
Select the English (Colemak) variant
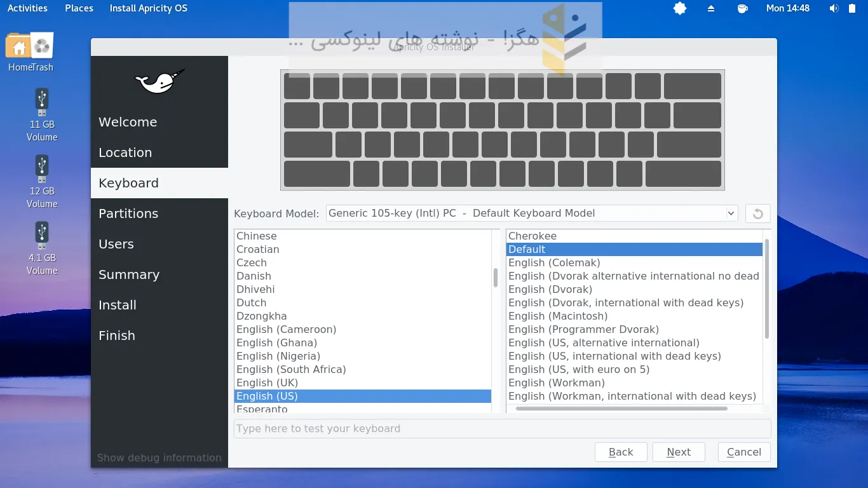634,262
